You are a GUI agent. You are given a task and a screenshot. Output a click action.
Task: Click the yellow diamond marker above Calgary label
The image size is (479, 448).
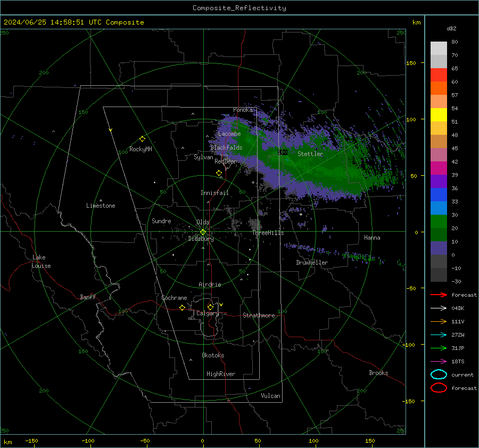tap(210, 307)
